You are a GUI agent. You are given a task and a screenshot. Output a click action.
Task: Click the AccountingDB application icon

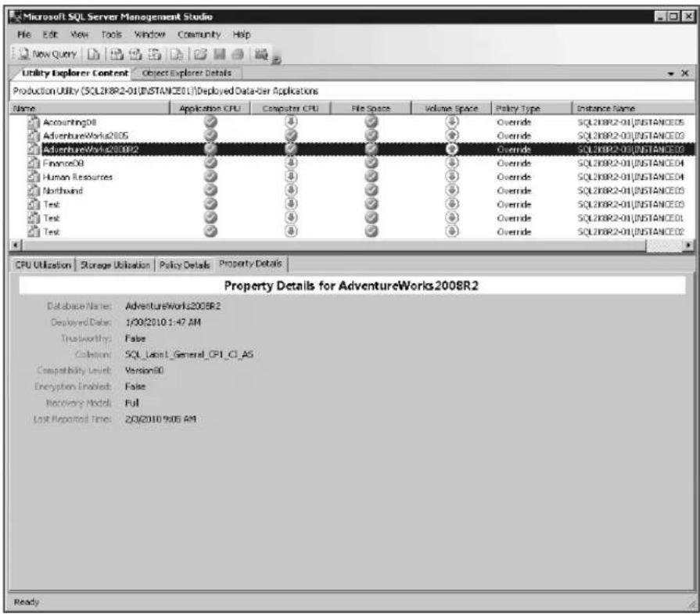point(34,122)
